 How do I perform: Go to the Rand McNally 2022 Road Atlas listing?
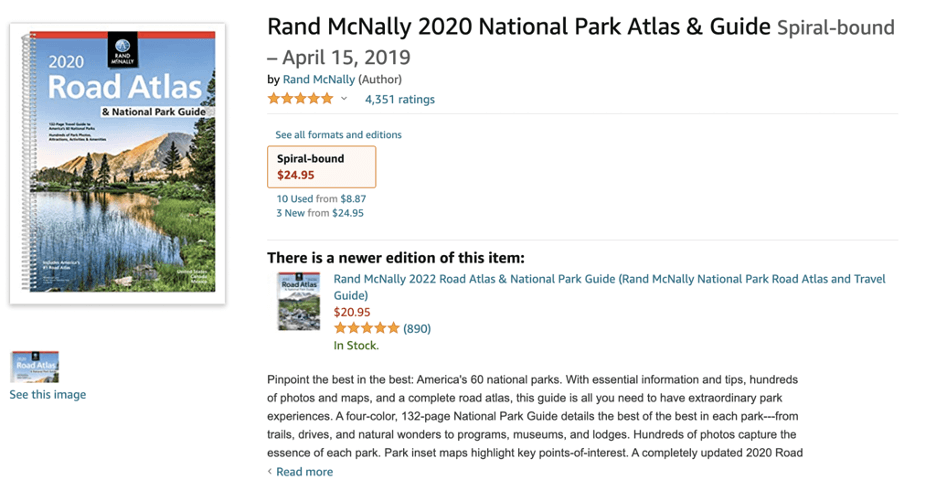609,280
